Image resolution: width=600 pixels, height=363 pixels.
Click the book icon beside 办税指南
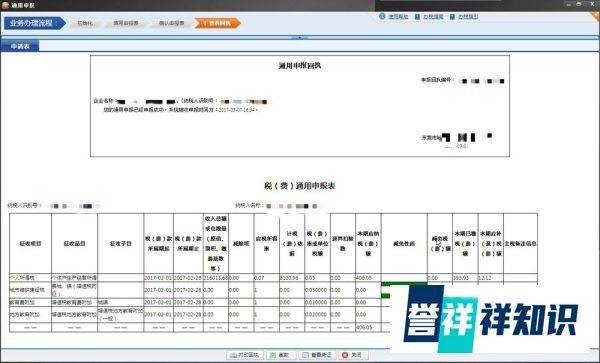[417, 17]
